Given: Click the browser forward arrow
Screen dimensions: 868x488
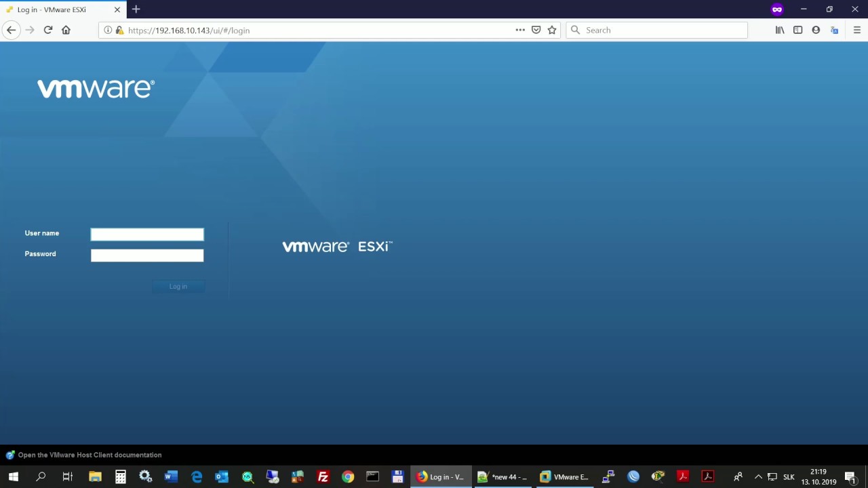Looking at the screenshot, I should [30, 30].
